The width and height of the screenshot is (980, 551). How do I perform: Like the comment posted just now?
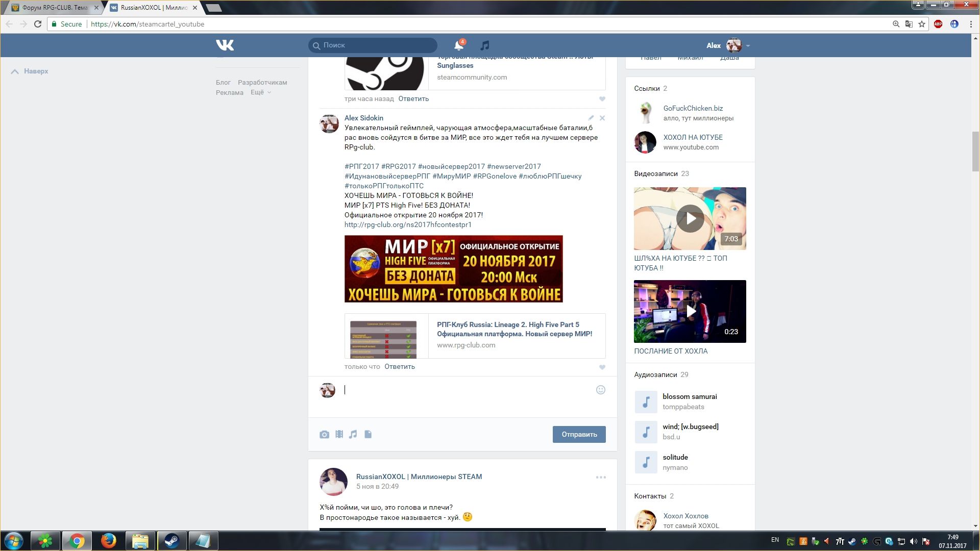click(x=602, y=367)
